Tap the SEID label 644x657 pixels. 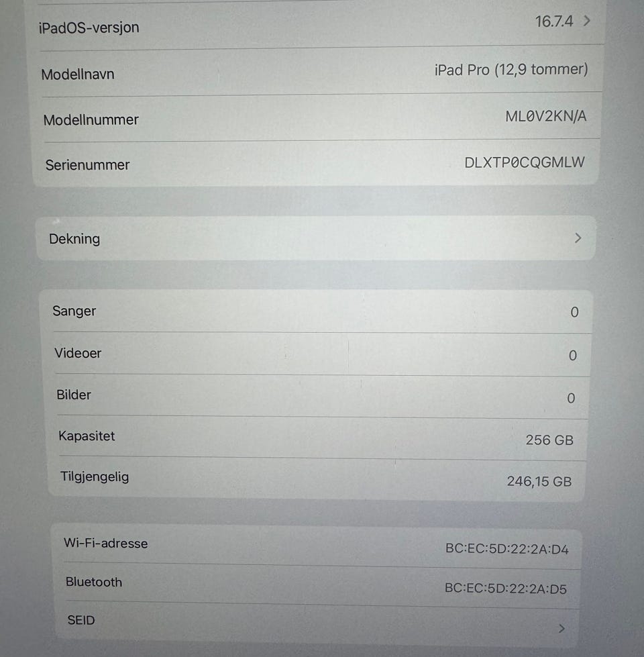pyautogui.click(x=81, y=620)
